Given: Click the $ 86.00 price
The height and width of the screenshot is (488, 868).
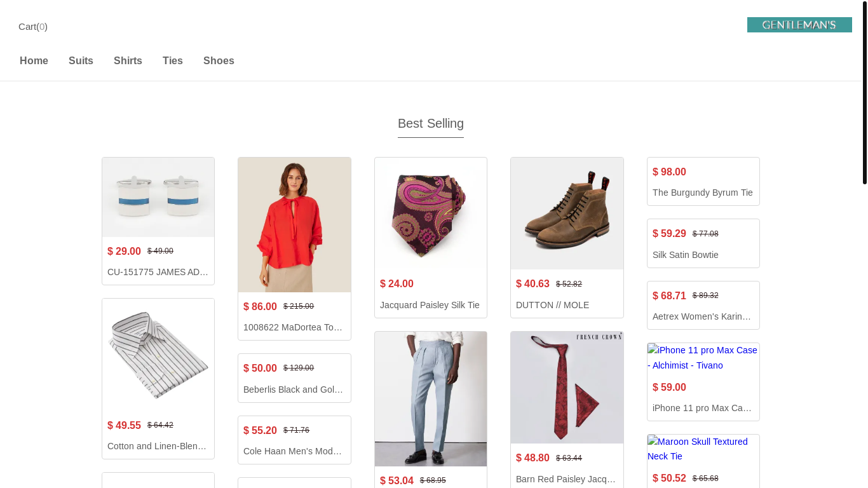Looking at the screenshot, I should pyautogui.click(x=260, y=306).
